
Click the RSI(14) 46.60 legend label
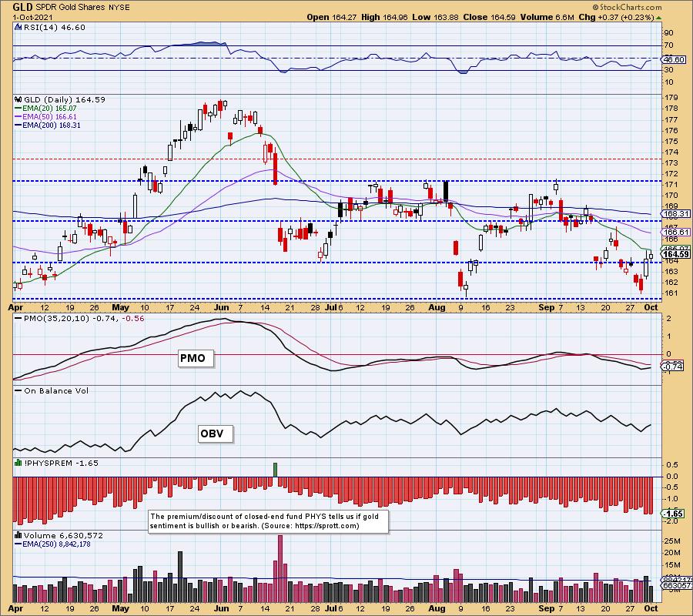click(54, 28)
